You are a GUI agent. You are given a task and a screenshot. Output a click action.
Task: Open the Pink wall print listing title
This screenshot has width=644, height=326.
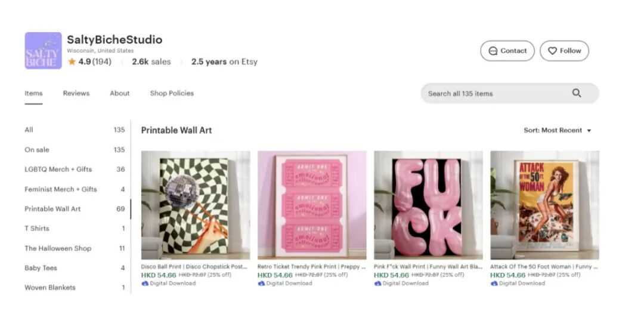[x=428, y=267]
